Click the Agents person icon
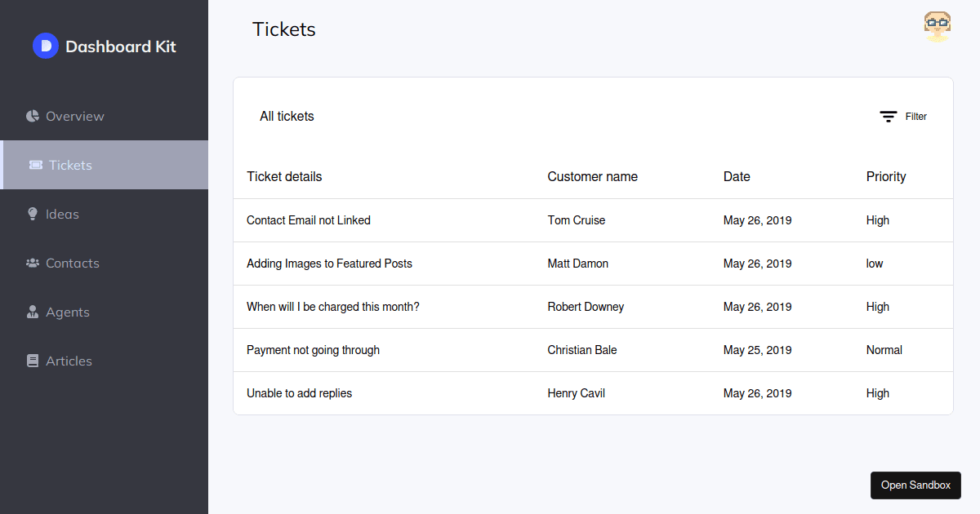Screen dimensions: 980x514 pos(33,312)
